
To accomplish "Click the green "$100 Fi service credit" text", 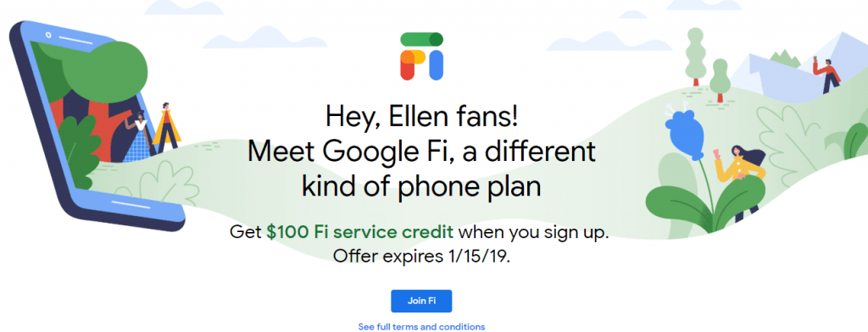I will tap(359, 232).
